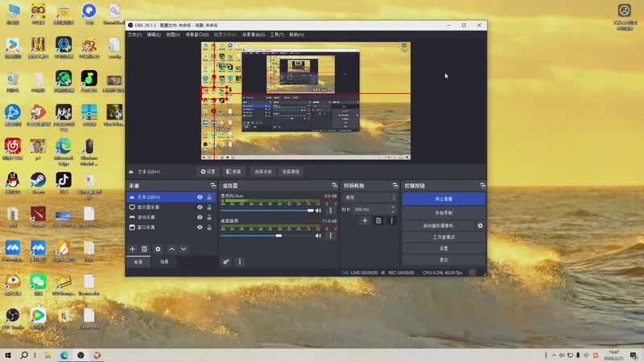Screen dimensions: 644x362
Task: Undock the 控制按钮 (Controls) panel
Action: coord(482,186)
